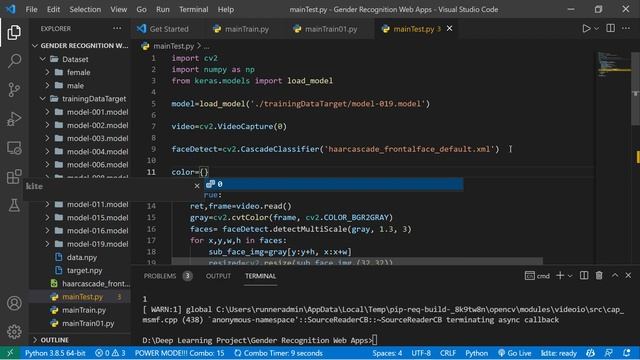Viewport: 640px width, 360px height.
Task: Open the Testing flask view
Action: [x=14, y=205]
